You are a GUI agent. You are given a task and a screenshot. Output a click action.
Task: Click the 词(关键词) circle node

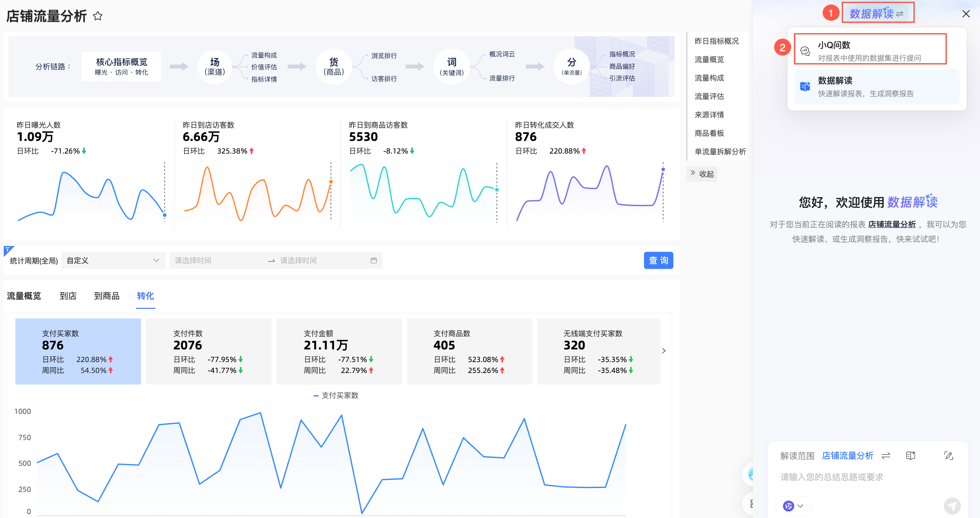tap(451, 67)
